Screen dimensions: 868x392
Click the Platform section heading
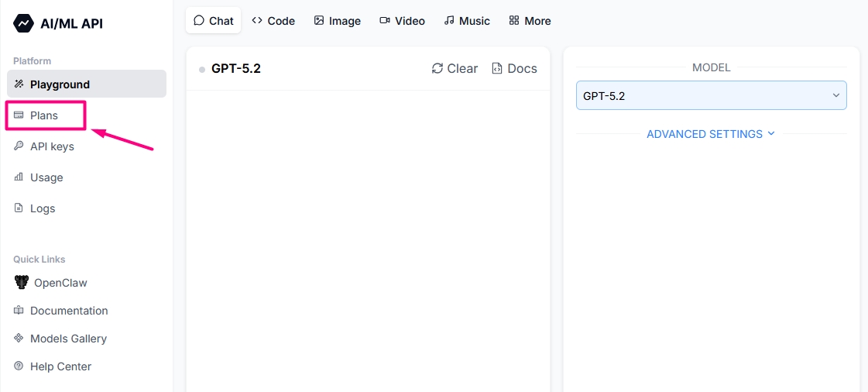click(x=32, y=61)
